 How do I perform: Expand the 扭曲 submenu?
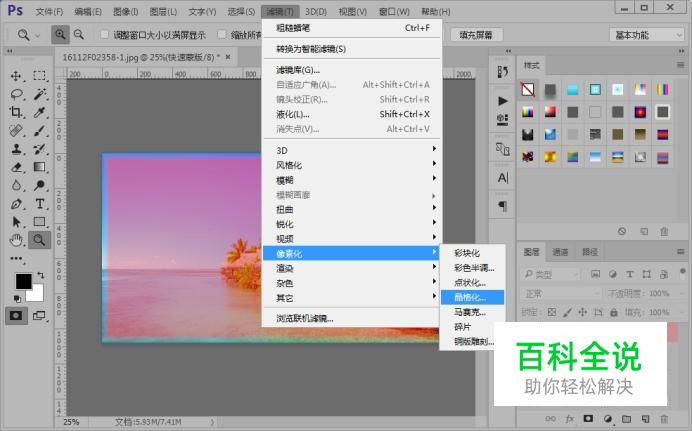coord(351,209)
